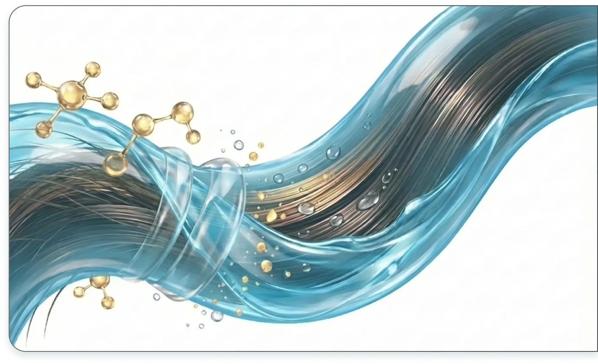
Task: Click the topmost sphere of the top-left molecule
Action: pos(93,69)
